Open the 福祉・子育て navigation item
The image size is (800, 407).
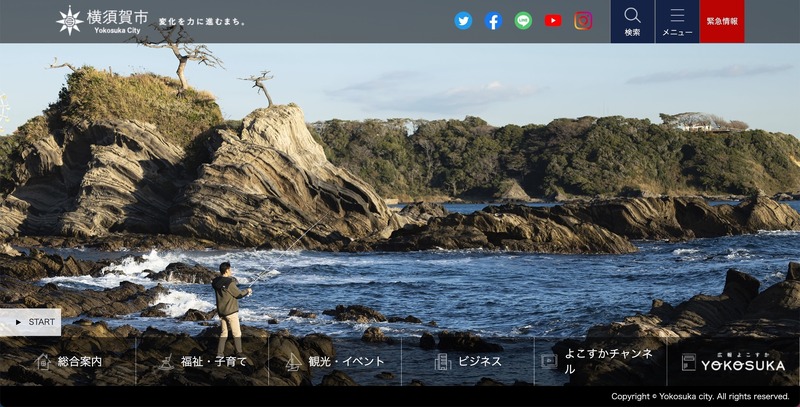[x=215, y=362]
